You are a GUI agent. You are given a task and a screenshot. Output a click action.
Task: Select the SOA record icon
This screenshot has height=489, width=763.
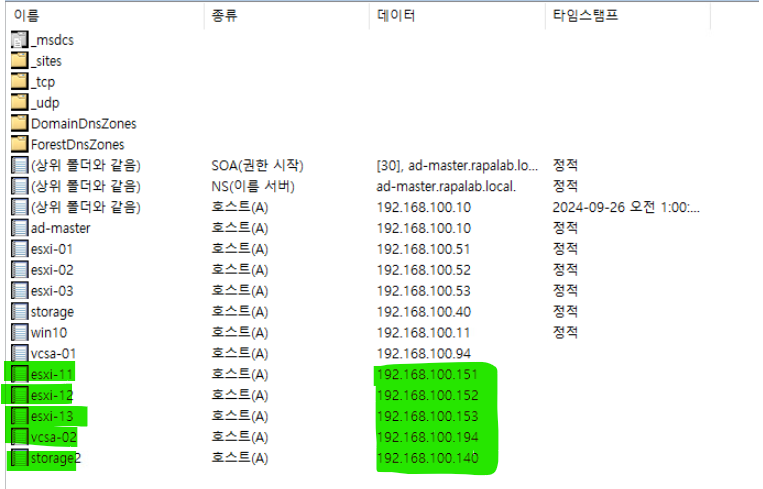[x=19, y=165]
